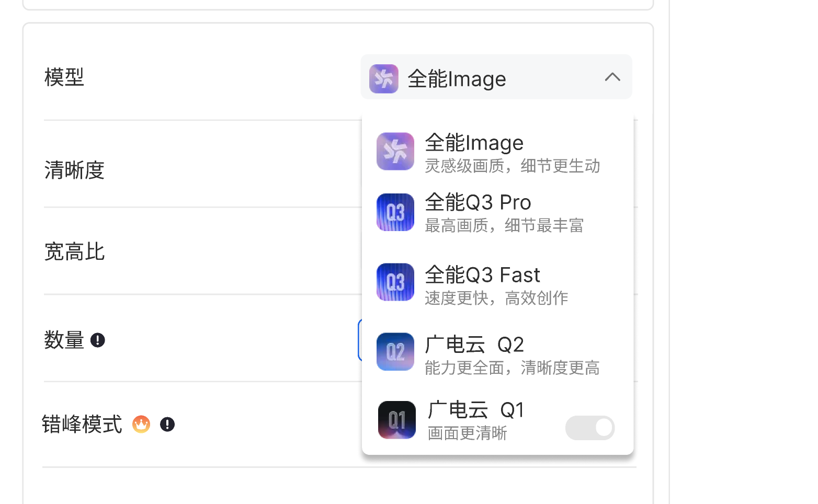Click the blue Q2 model icon
818x504 pixels.
coord(395,352)
